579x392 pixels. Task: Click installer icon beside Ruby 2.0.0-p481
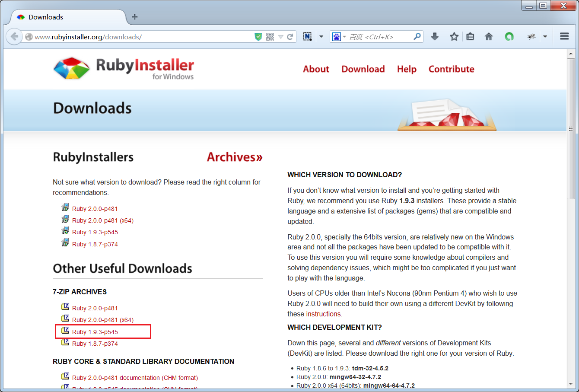click(x=65, y=207)
